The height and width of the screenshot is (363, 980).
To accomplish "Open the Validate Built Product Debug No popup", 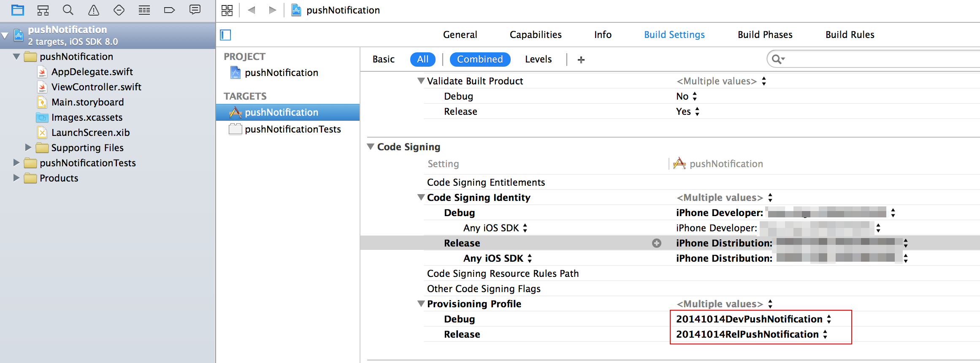I will pyautogui.click(x=687, y=96).
